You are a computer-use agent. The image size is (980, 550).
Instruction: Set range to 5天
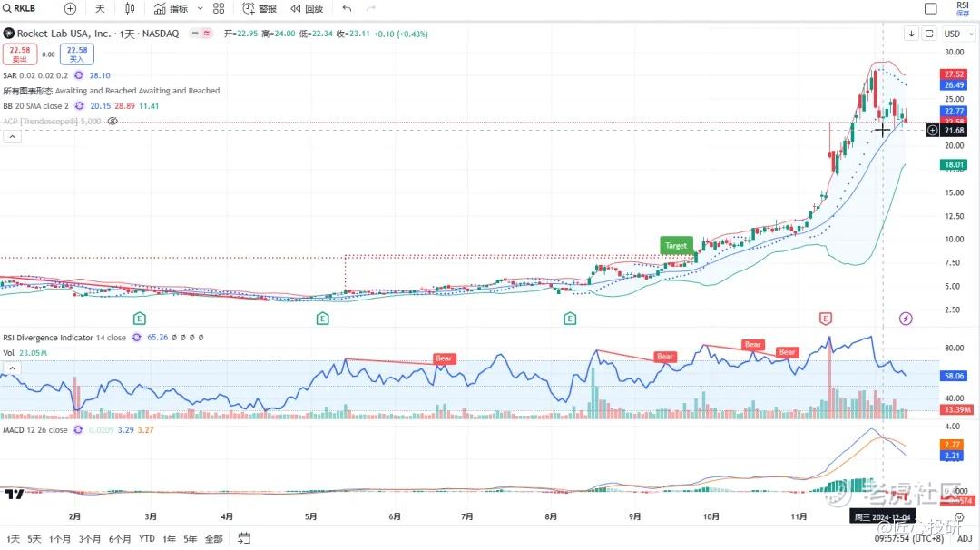point(34,539)
